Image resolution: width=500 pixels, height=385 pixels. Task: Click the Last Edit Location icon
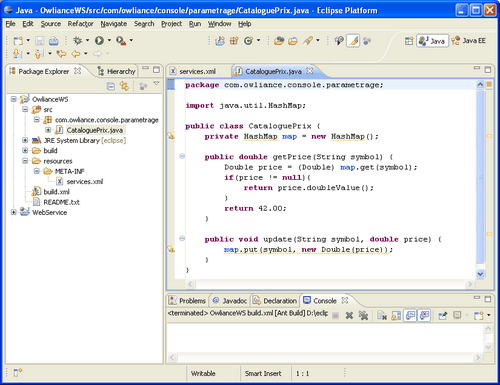(61, 53)
